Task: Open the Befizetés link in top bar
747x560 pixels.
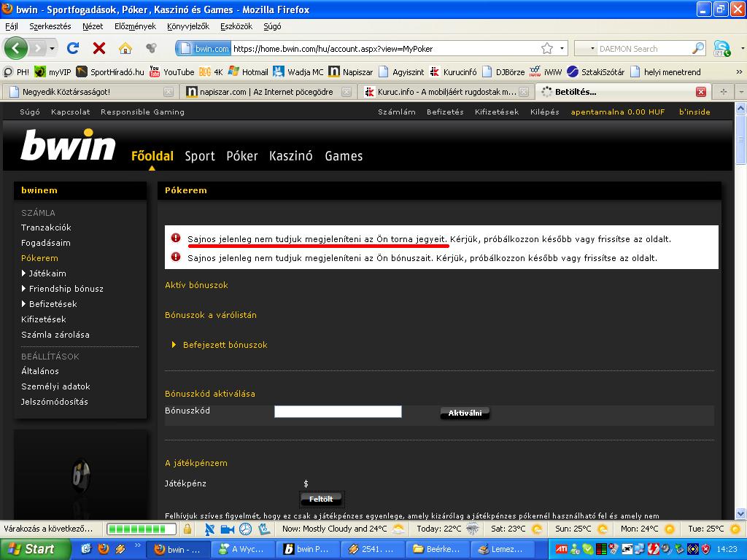Action: (x=445, y=112)
